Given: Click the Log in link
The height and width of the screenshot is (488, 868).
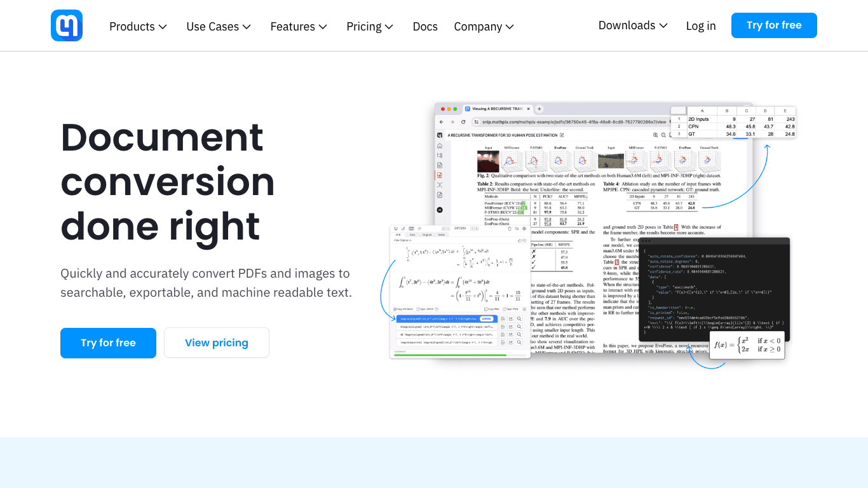Looking at the screenshot, I should (x=701, y=26).
